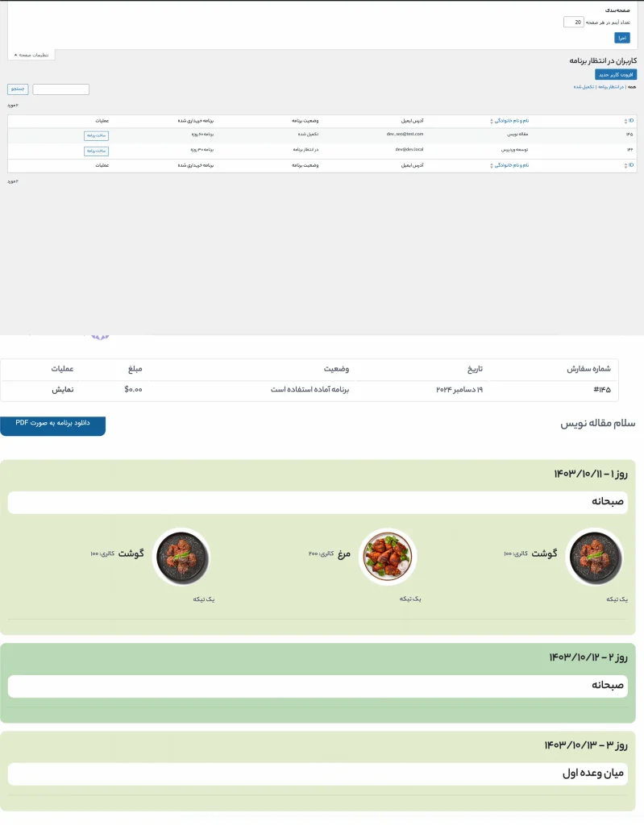Click ساخت برنامه for user مقاله نویس
The height and width of the screenshot is (825, 644).
(x=97, y=135)
